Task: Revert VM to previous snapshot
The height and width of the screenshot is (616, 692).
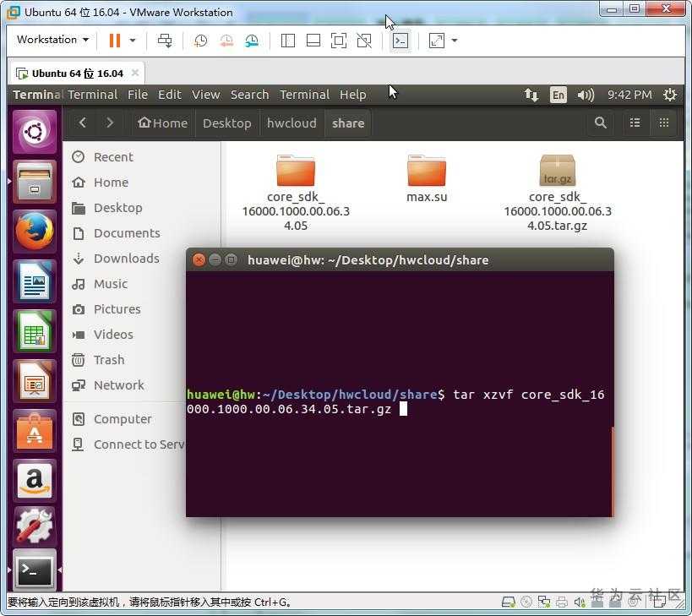Action: pos(226,41)
